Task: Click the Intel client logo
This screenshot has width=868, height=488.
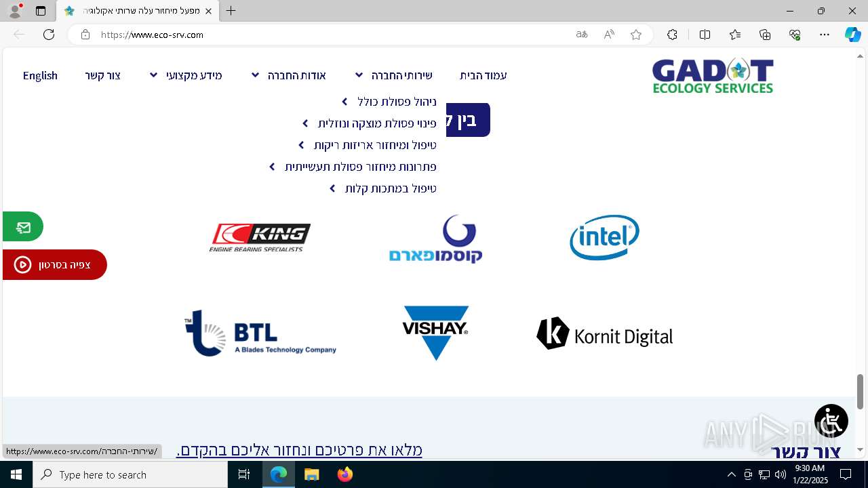Action: (604, 237)
